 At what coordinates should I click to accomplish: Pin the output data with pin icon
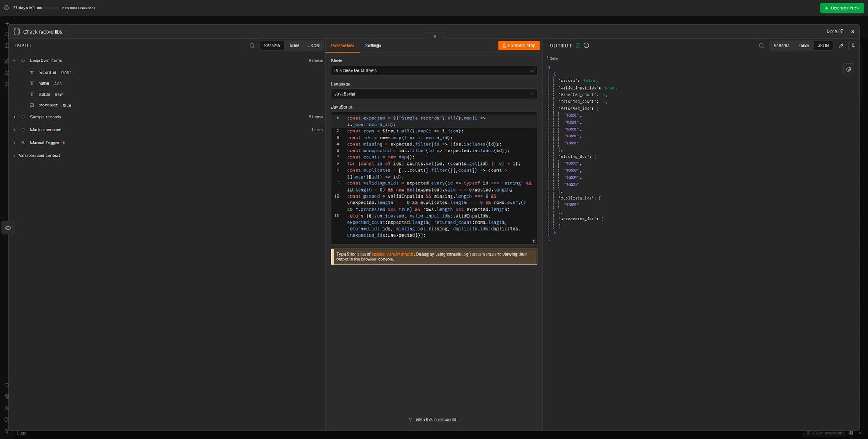tap(853, 46)
